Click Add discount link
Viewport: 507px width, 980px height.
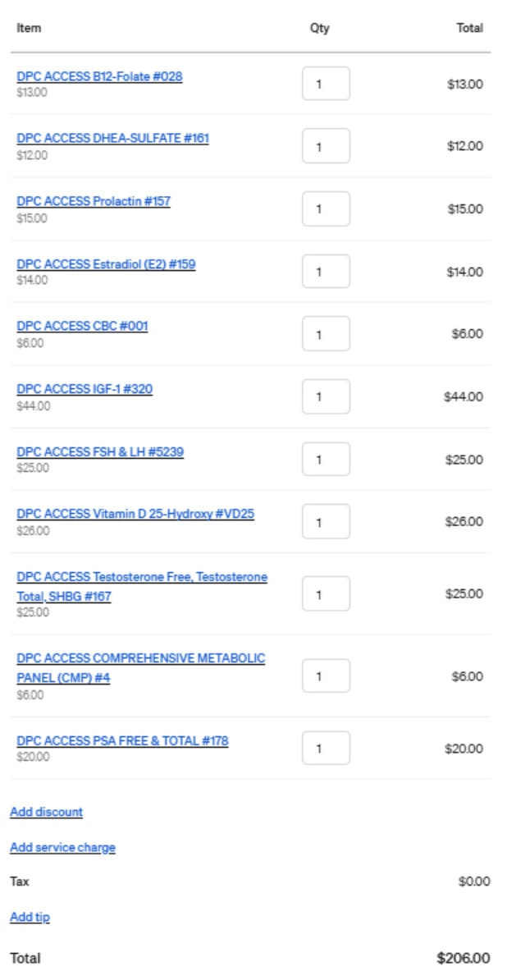(x=46, y=812)
